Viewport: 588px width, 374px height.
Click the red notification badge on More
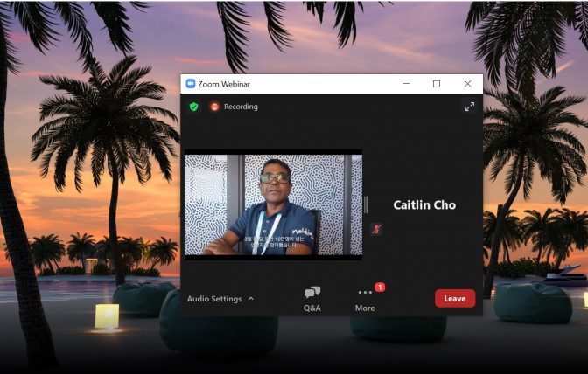click(380, 287)
